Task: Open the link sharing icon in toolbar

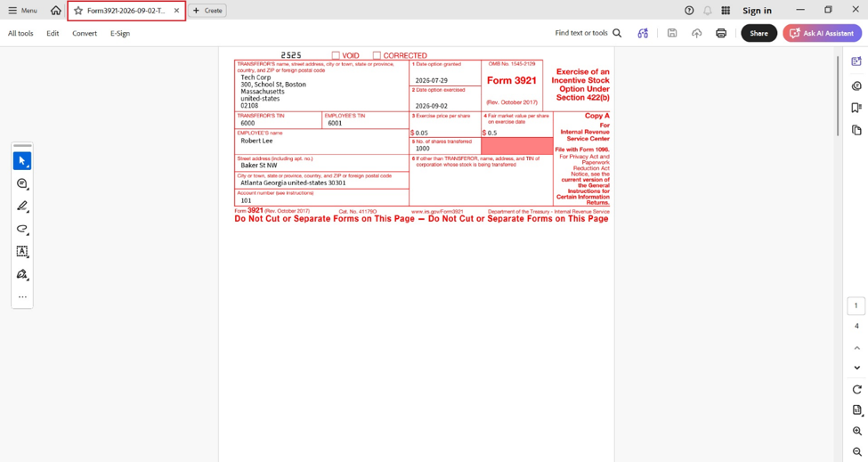Action: (x=643, y=33)
